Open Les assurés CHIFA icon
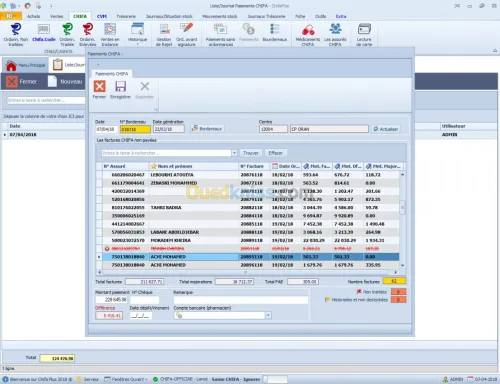The image size is (500, 384). click(x=335, y=29)
